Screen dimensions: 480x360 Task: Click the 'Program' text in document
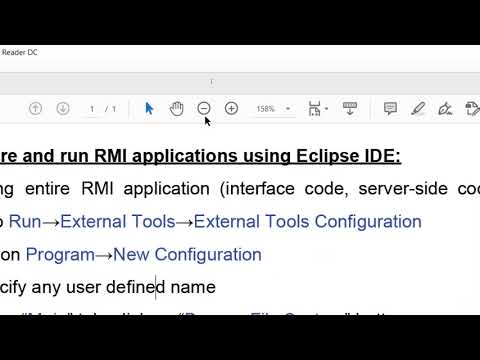60,255
